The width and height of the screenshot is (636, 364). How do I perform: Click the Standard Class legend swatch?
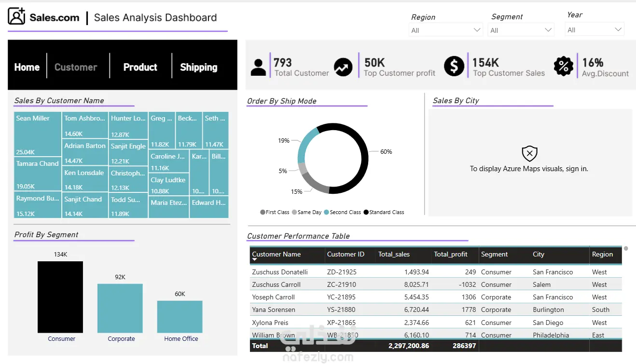(366, 212)
